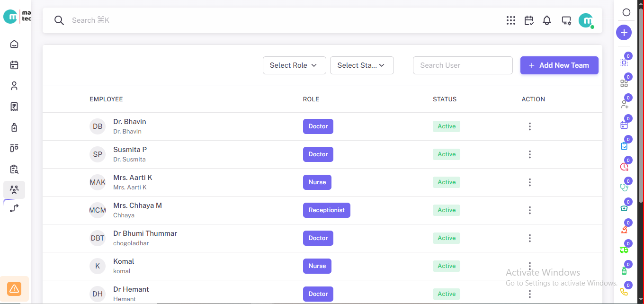Click the teal medical kit icon in right panel
This screenshot has height=304, width=644.
(624, 208)
